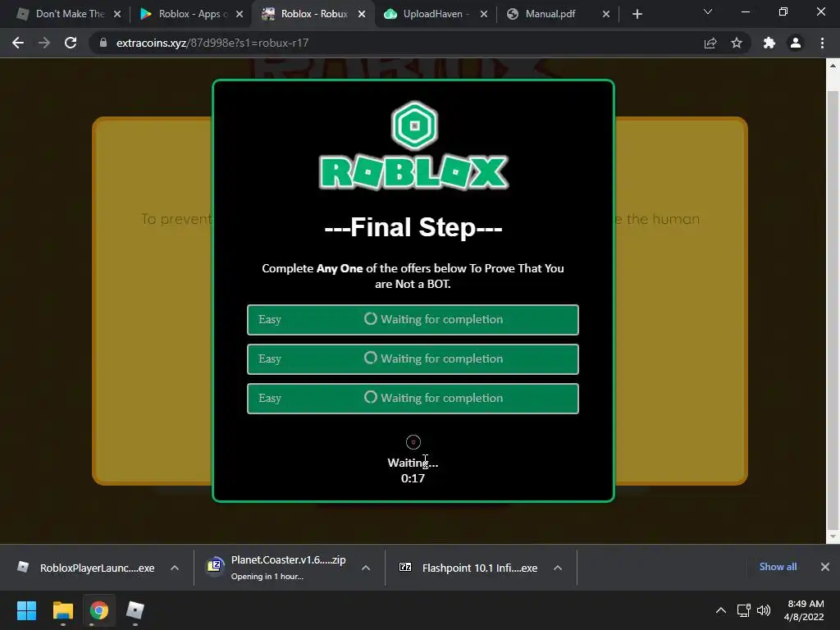
Task: Click the second Easy offer button
Action: (x=413, y=359)
